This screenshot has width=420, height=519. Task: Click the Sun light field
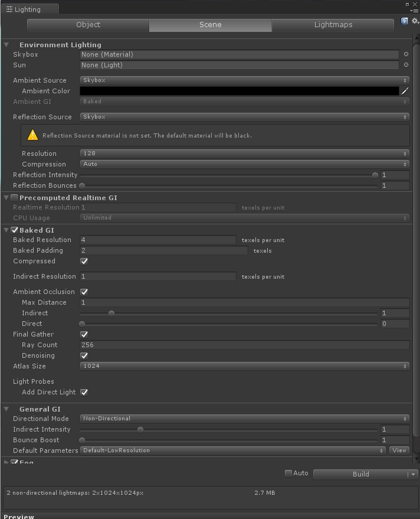point(239,65)
